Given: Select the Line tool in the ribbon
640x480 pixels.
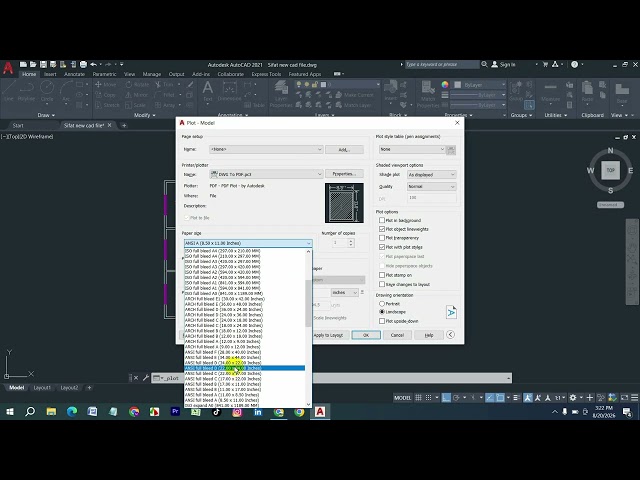Looking at the screenshot, I should 9,91.
